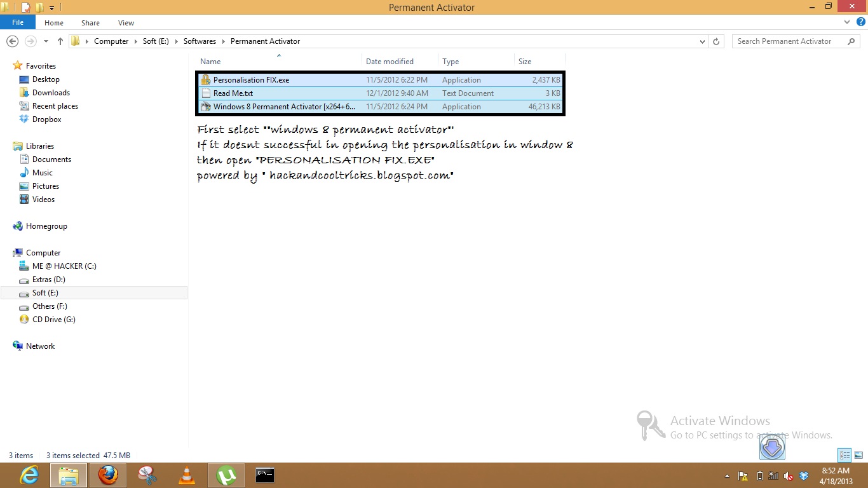Open Music library

point(42,173)
